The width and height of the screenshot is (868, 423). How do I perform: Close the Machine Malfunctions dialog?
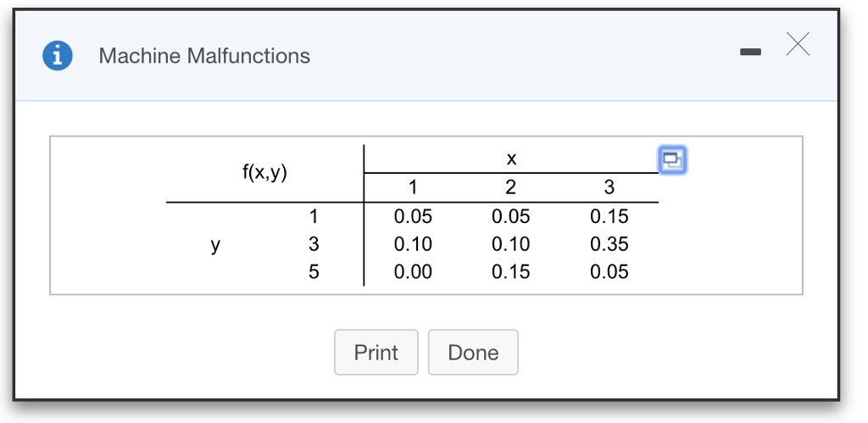pyautogui.click(x=797, y=45)
